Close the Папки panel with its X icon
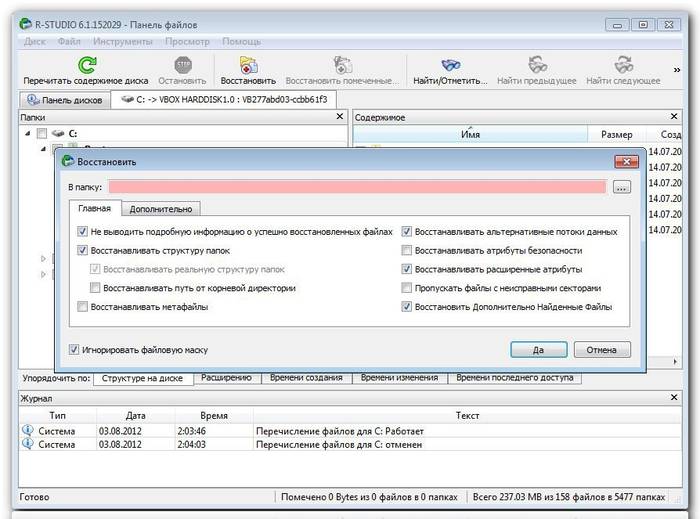The image size is (700, 519). [x=339, y=117]
